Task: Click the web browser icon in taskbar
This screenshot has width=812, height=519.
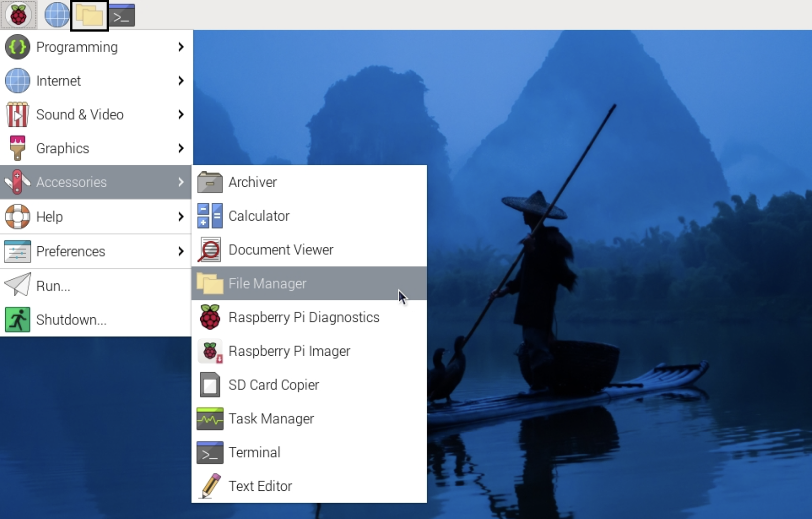Action: click(56, 15)
